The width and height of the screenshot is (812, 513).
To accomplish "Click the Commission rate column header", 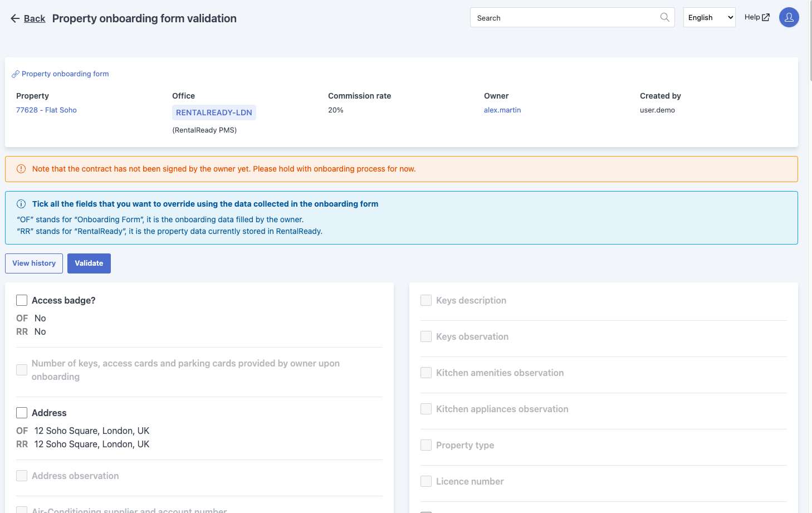I will 359,96.
